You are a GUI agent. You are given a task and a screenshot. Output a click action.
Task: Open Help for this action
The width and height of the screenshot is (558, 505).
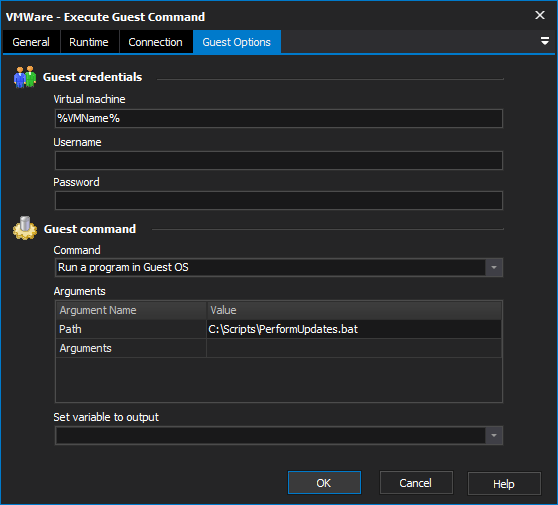tap(504, 483)
